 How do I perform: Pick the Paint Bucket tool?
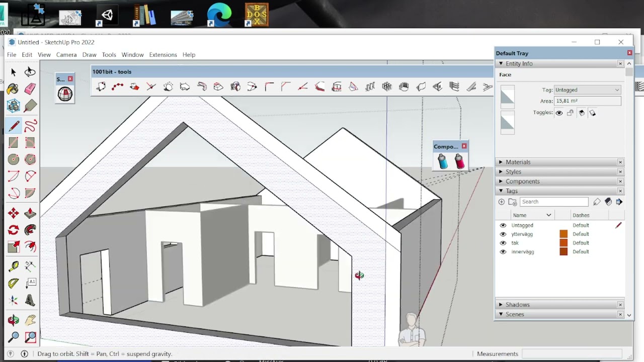14,89
